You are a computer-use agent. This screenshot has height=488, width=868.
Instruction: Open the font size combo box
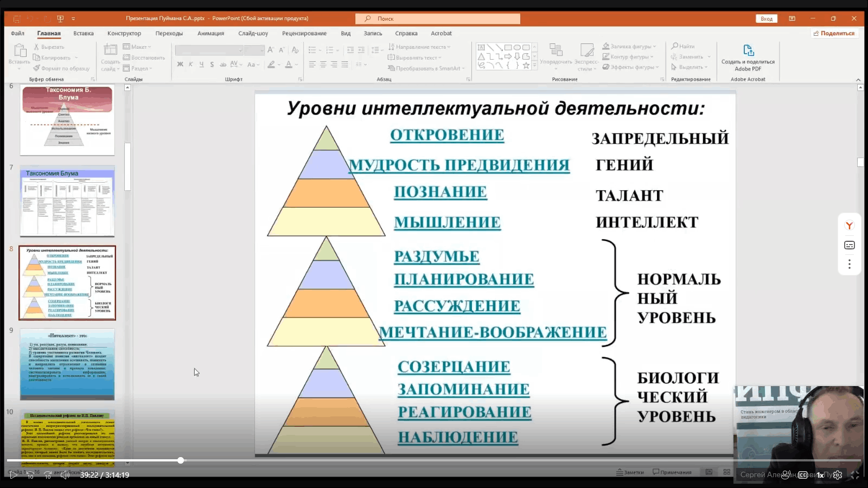click(x=254, y=50)
